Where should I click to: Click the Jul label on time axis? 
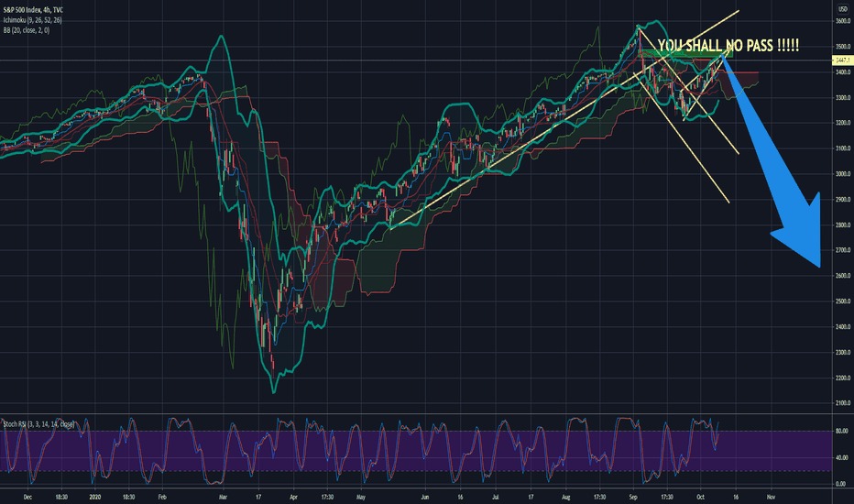click(495, 497)
